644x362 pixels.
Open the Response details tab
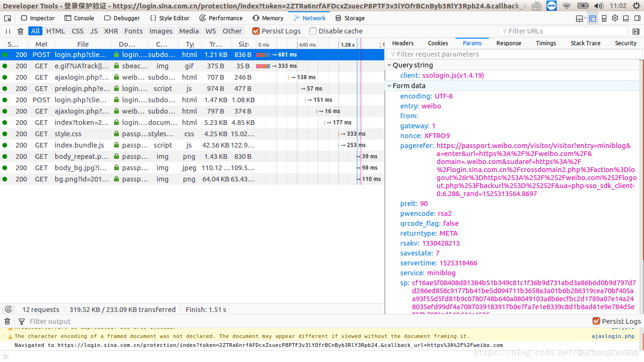click(x=509, y=43)
